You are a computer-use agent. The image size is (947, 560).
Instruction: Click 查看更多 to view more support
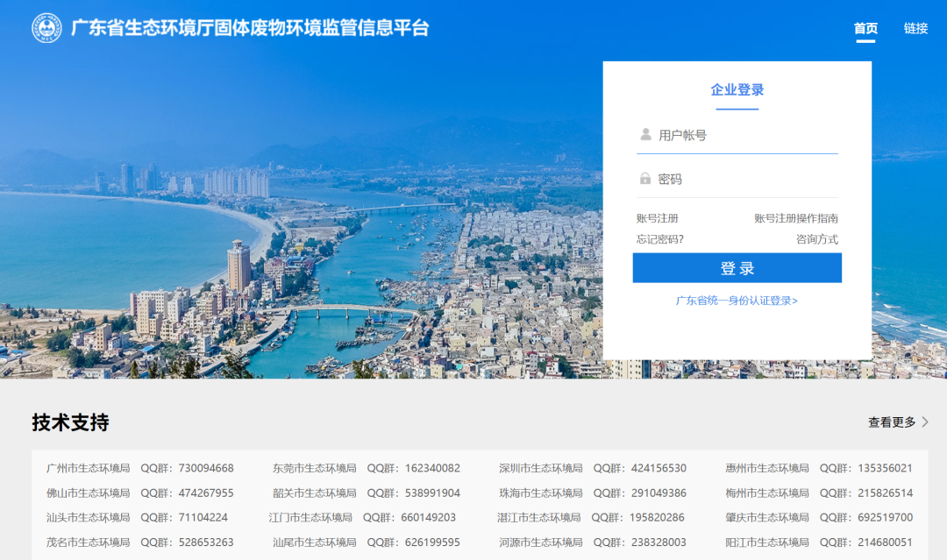(x=892, y=422)
